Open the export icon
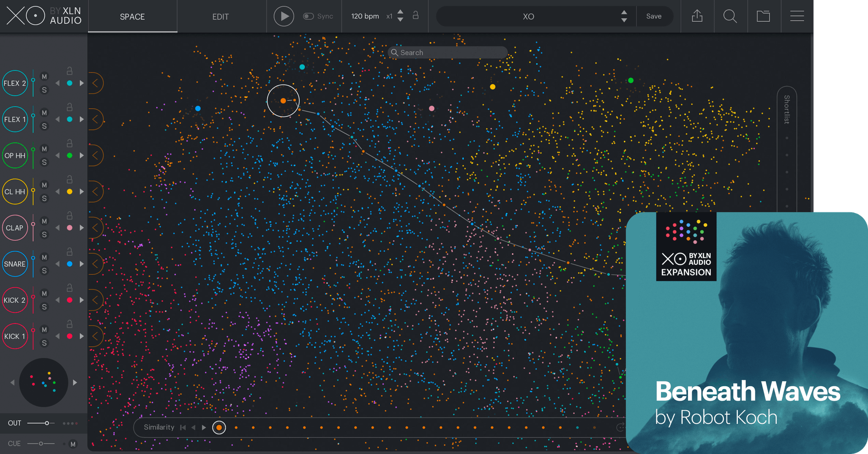The image size is (868, 454). click(697, 16)
